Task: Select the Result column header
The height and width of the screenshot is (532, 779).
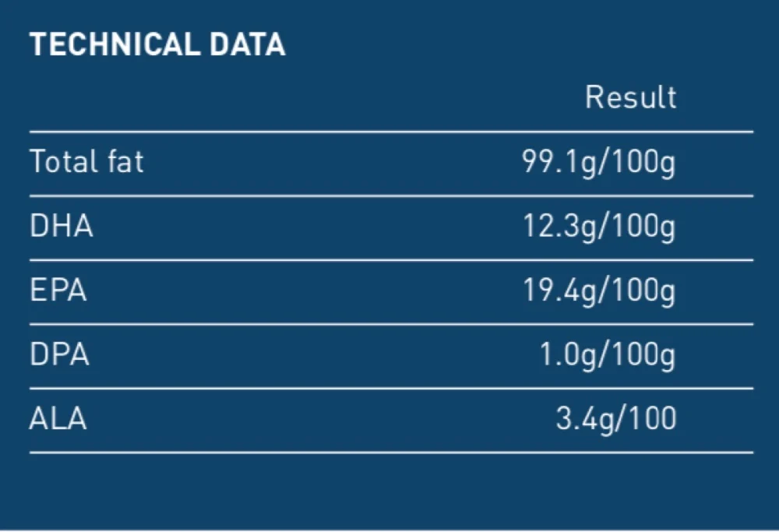Action: [630, 97]
